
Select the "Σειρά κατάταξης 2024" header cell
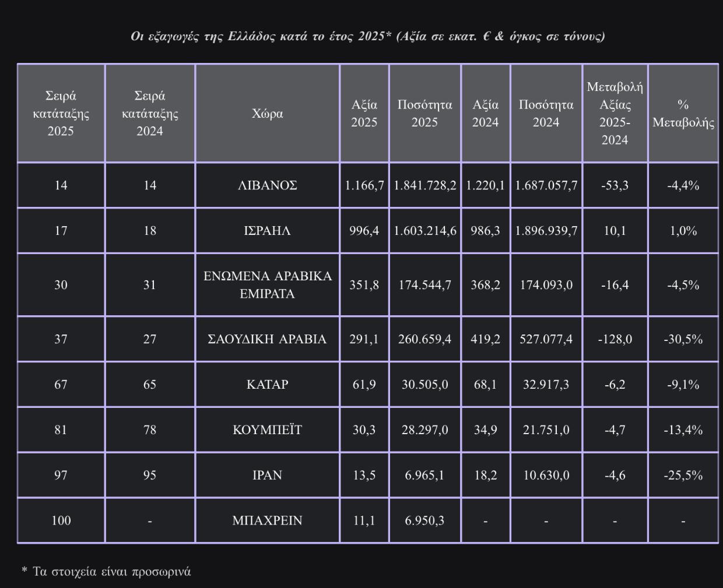click(150, 113)
